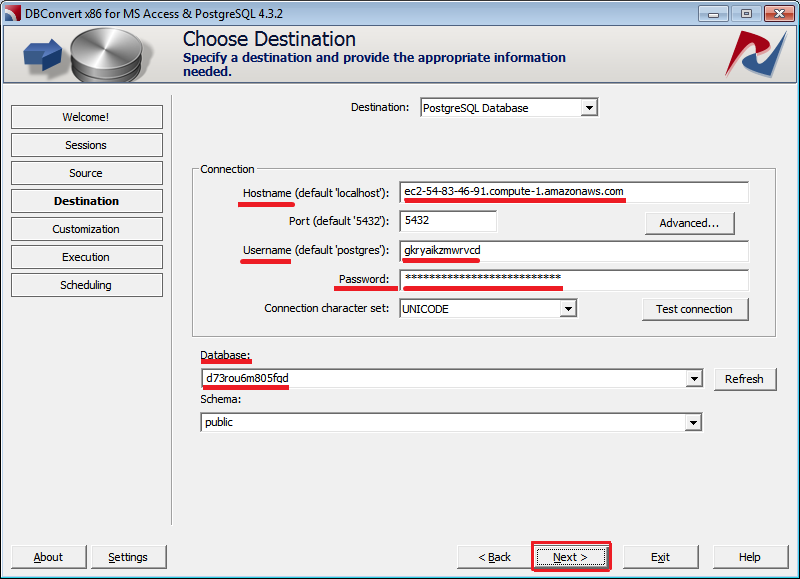800x579 pixels.
Task: Switch to the Source step
Action: click(87, 173)
